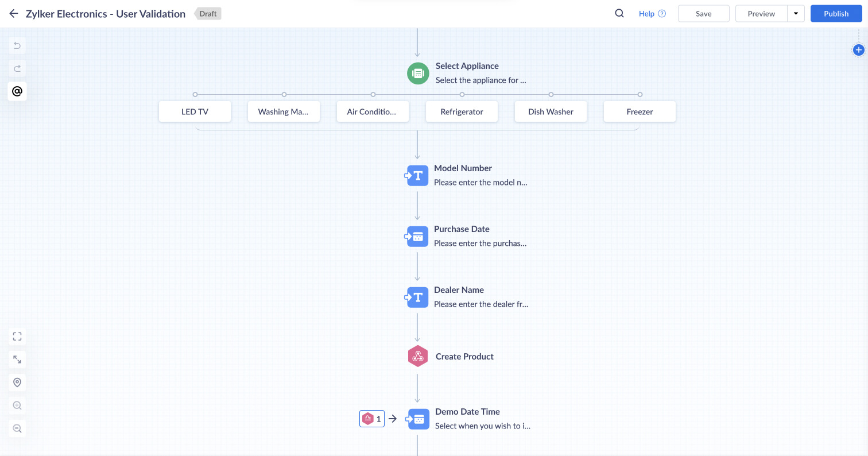Choose the LED TV option card
The width and height of the screenshot is (868, 456).
(195, 111)
